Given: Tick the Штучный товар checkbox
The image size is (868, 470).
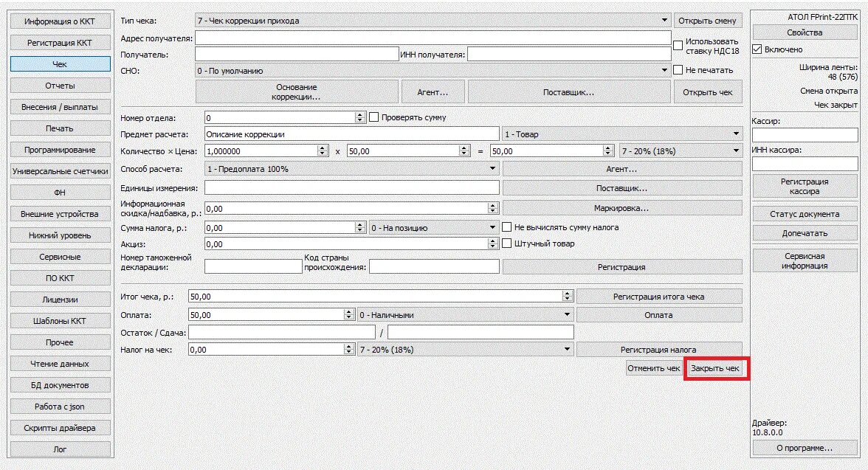Looking at the screenshot, I should click(x=506, y=243).
